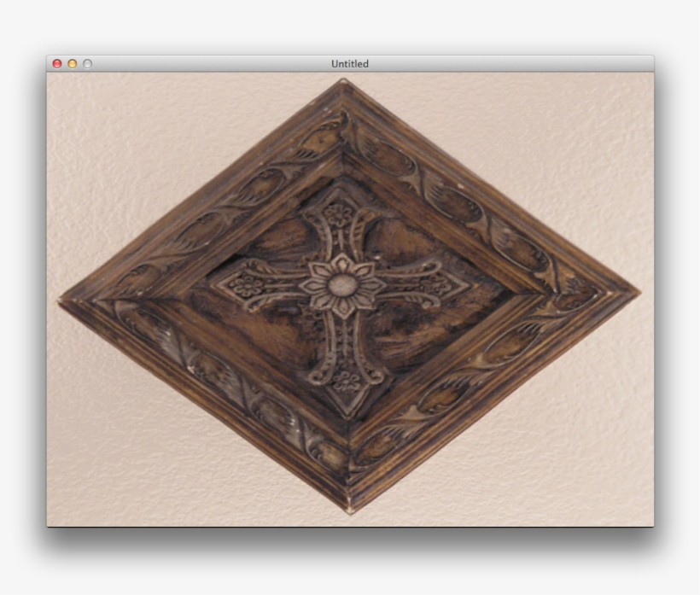
Task: Click the Untitled window title text
Action: click(350, 64)
